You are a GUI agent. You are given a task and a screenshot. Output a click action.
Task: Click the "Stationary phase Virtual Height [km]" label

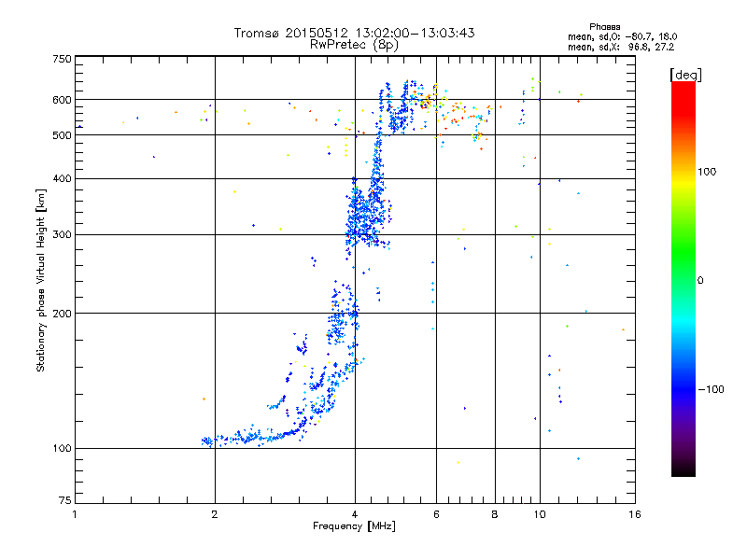click(41, 280)
